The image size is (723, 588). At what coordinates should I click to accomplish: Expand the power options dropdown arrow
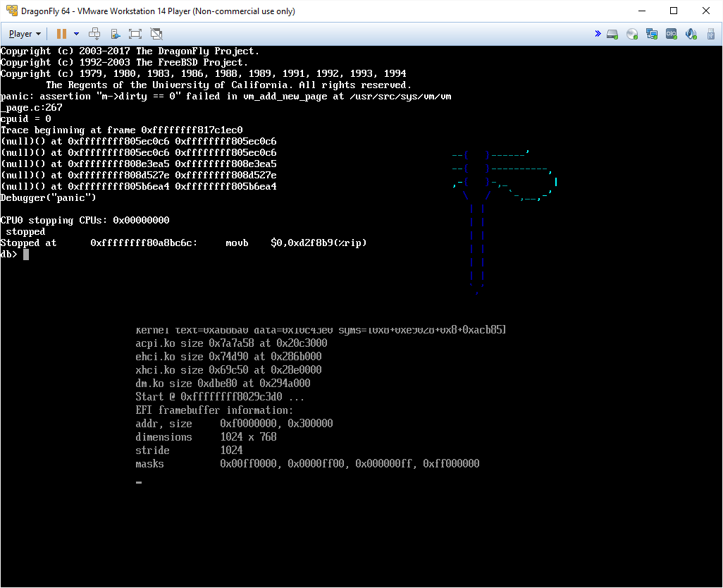pyautogui.click(x=76, y=34)
